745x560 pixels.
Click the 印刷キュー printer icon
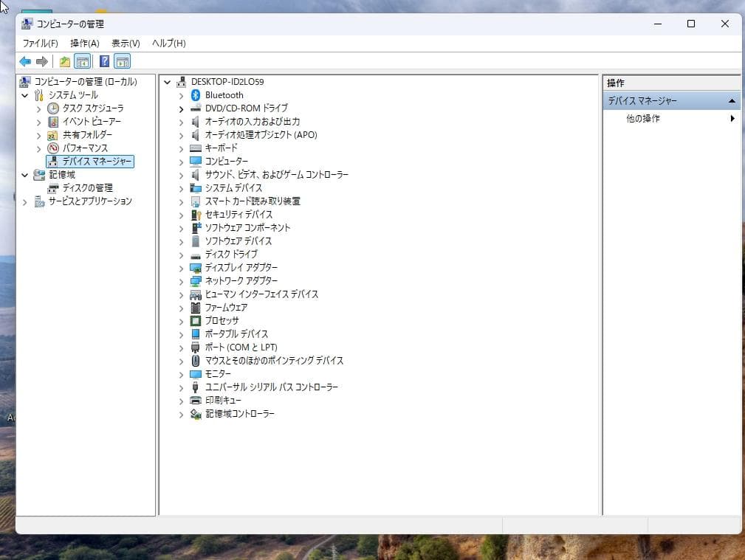click(x=195, y=401)
